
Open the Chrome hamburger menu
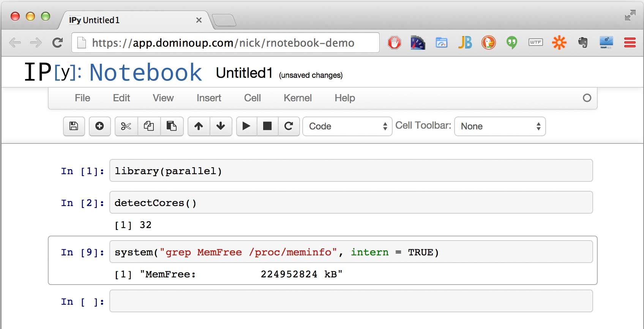click(630, 43)
